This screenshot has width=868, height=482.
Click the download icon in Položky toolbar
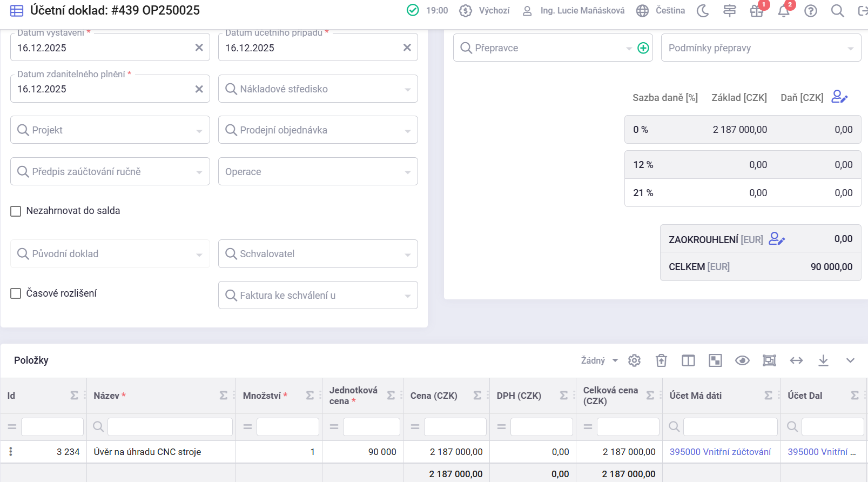coord(823,360)
